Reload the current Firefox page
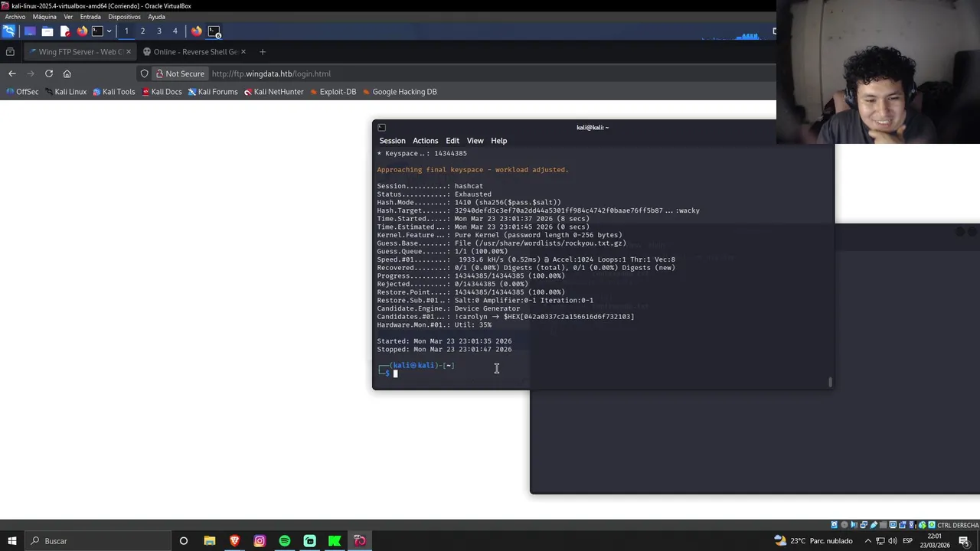The height and width of the screenshot is (551, 980). 49,73
